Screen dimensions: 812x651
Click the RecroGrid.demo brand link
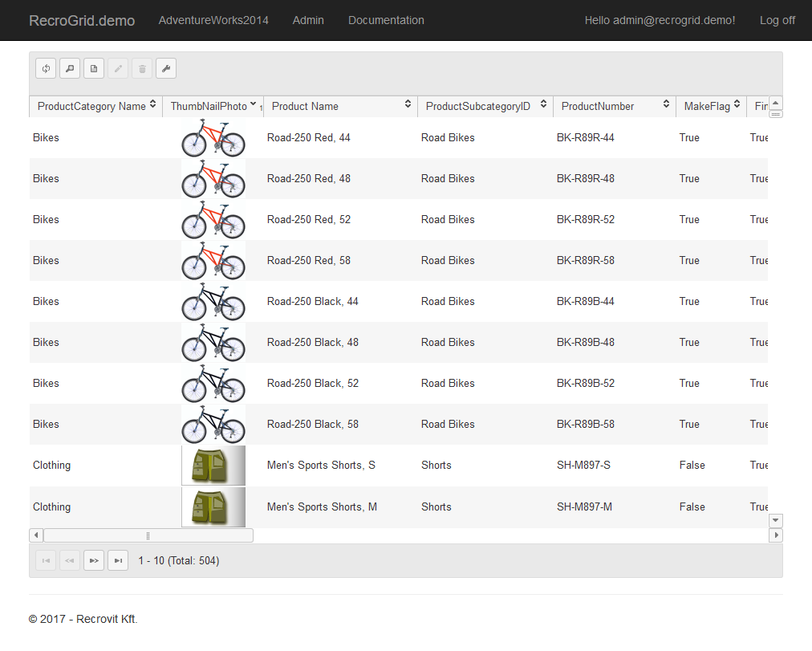[82, 20]
